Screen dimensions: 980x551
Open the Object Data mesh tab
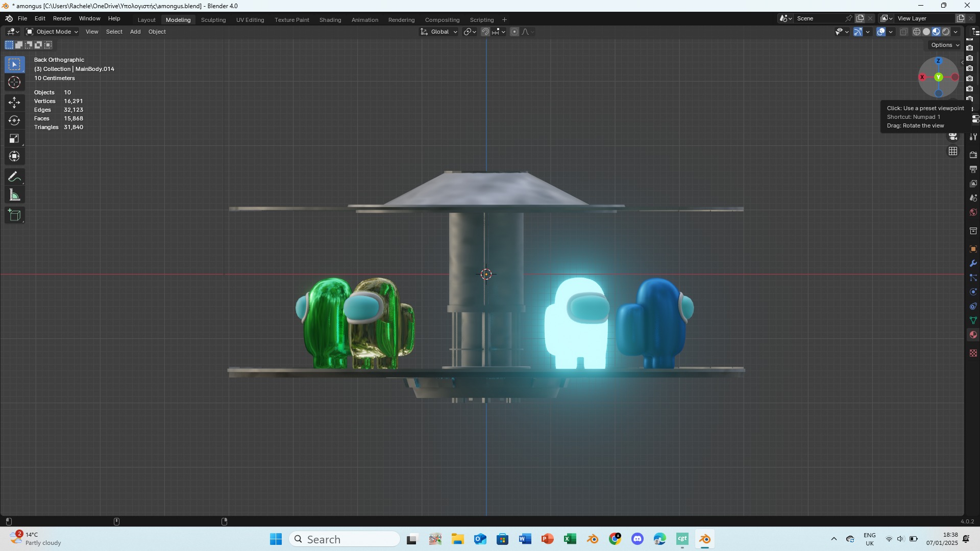click(x=973, y=320)
